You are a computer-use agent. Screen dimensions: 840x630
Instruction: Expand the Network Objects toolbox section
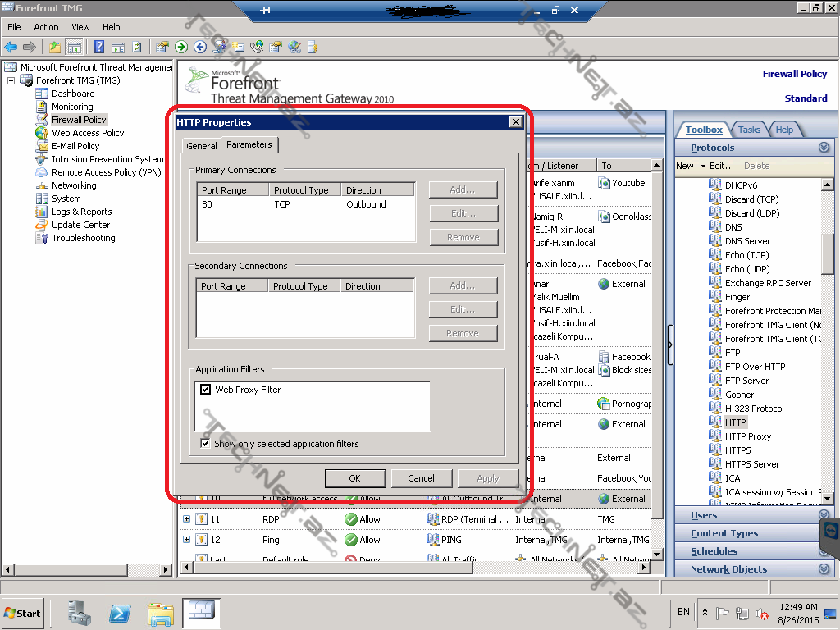coord(824,569)
